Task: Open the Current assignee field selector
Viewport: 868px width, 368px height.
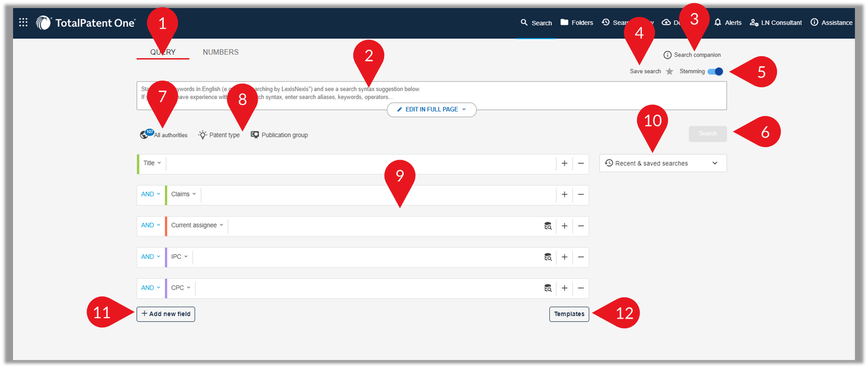Action: coord(197,225)
